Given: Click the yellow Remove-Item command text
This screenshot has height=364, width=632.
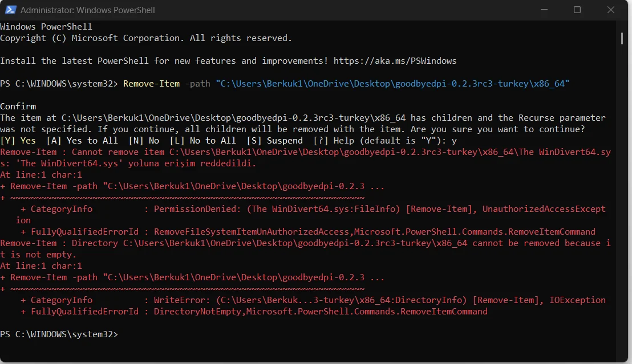Looking at the screenshot, I should point(152,84).
